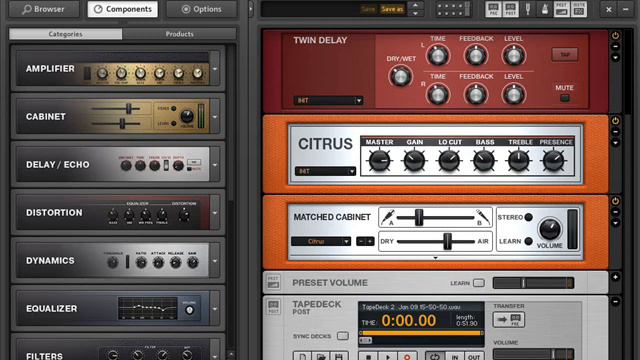This screenshot has width=640, height=360.
Task: Expand the Distortion category
Action: point(215,212)
